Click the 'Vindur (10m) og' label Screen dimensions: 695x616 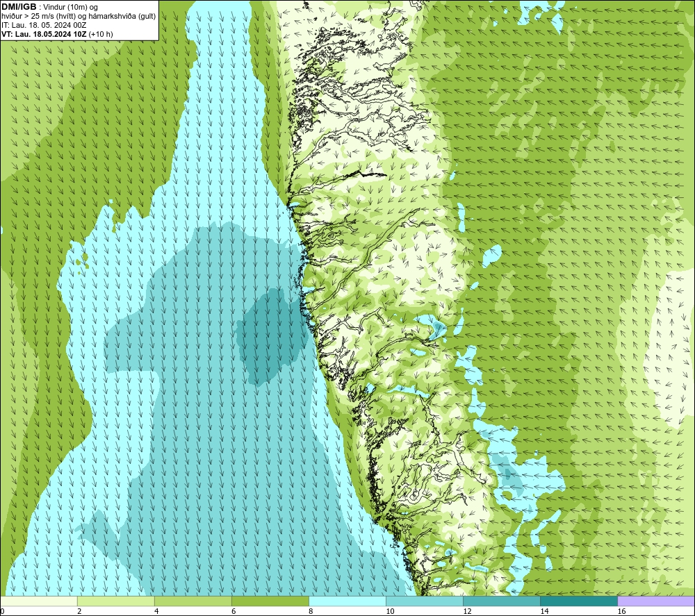70,7
